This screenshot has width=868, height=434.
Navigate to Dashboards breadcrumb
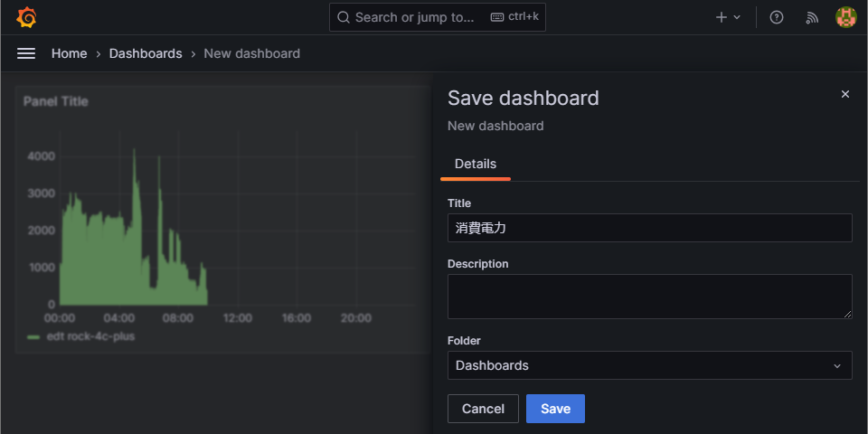click(x=146, y=53)
